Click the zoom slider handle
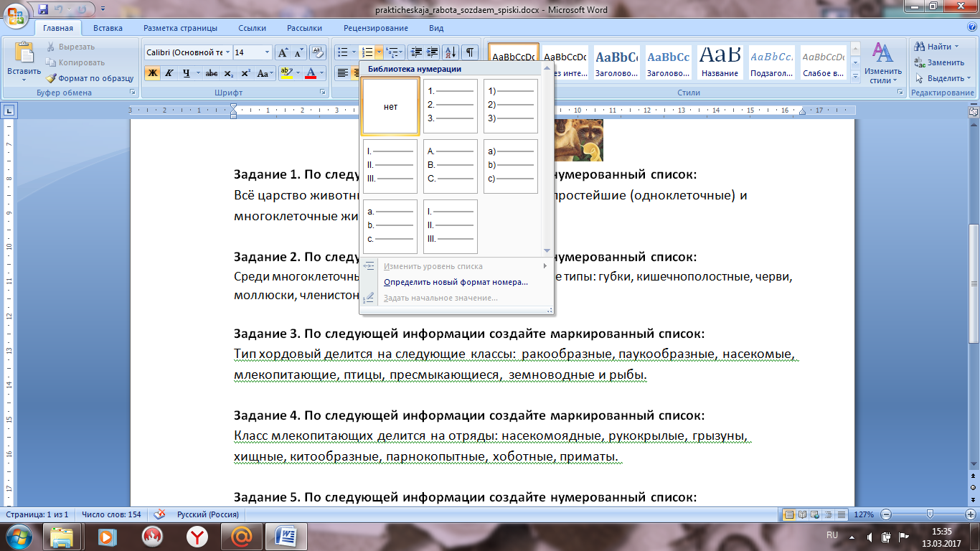This screenshot has width=980, height=551. click(930, 514)
